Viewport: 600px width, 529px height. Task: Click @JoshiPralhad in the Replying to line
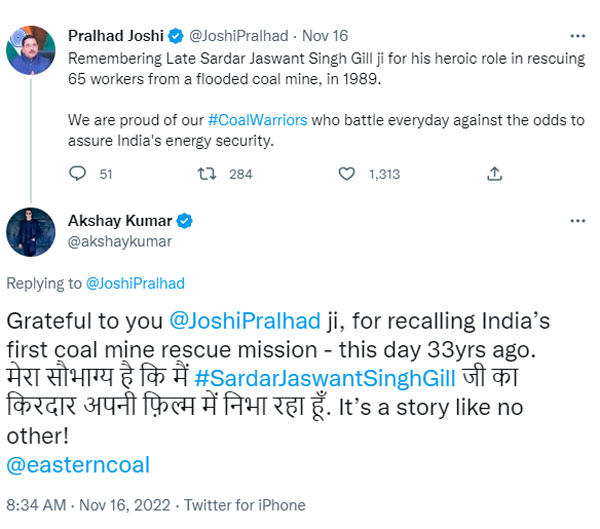coord(135,283)
